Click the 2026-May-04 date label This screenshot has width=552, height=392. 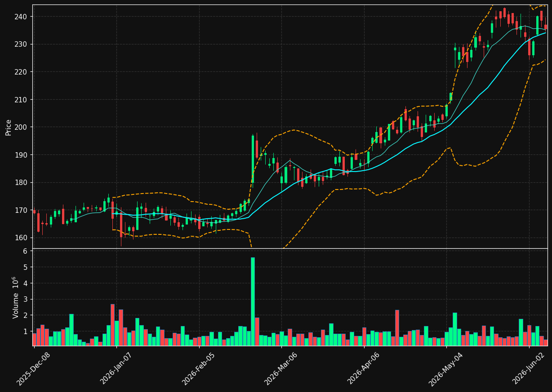click(x=446, y=369)
